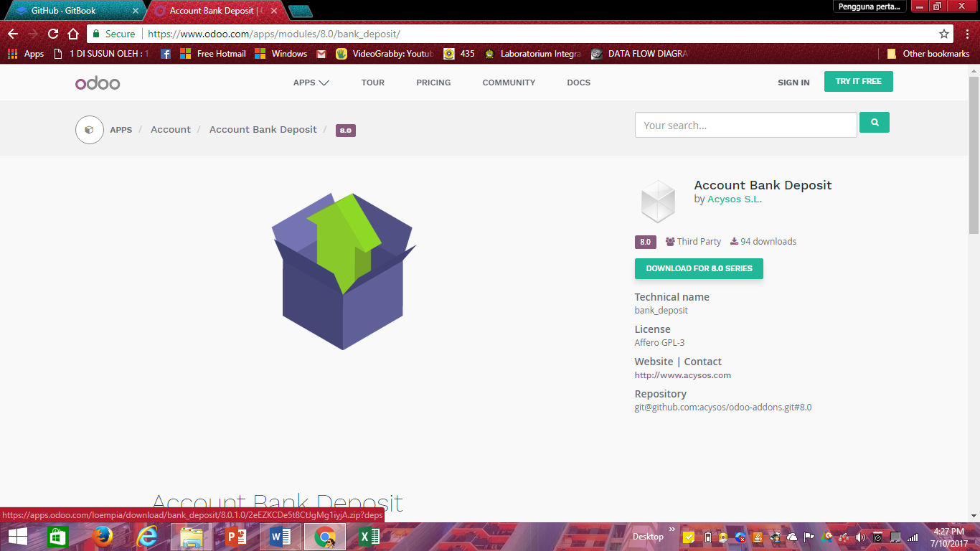
Task: Open the Facebook bookmark icon
Action: click(x=166, y=54)
